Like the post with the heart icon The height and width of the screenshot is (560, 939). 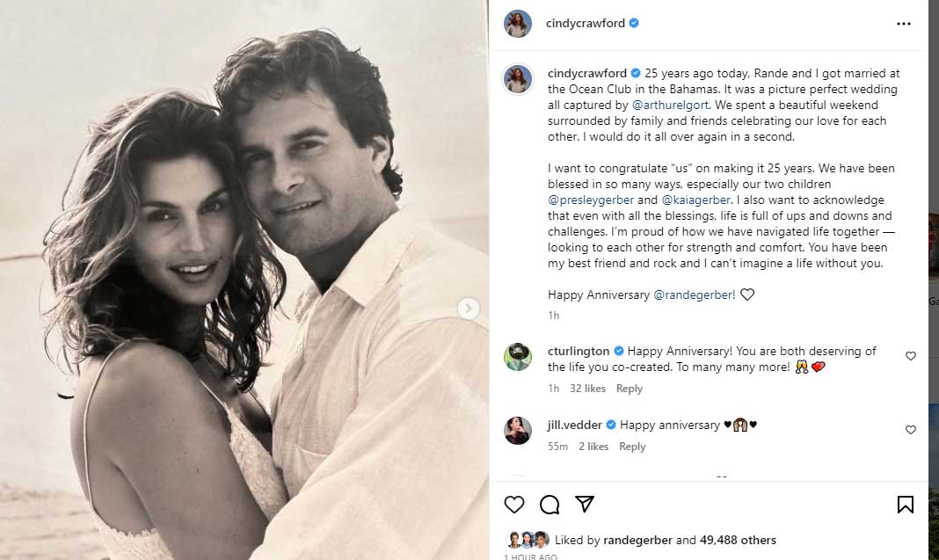pyautogui.click(x=514, y=504)
